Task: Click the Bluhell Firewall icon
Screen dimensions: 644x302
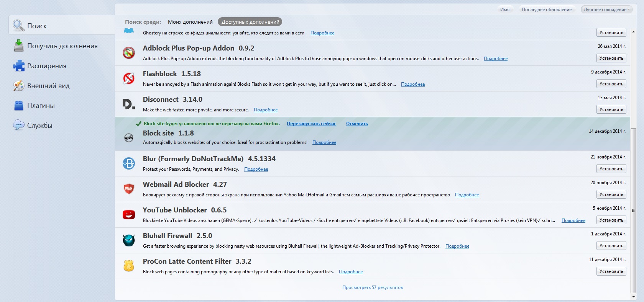Action: [129, 240]
